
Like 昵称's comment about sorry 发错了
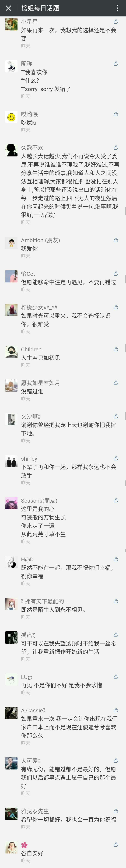tap(116, 63)
